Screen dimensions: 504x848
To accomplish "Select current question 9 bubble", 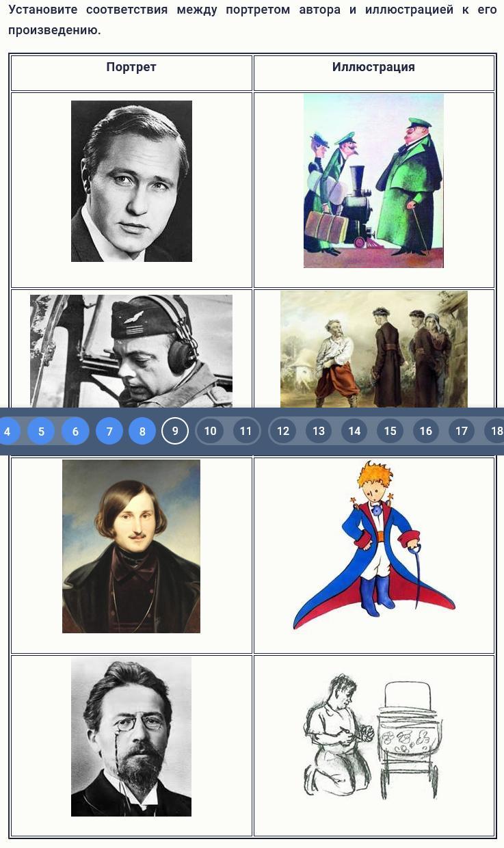I will pyautogui.click(x=175, y=431).
